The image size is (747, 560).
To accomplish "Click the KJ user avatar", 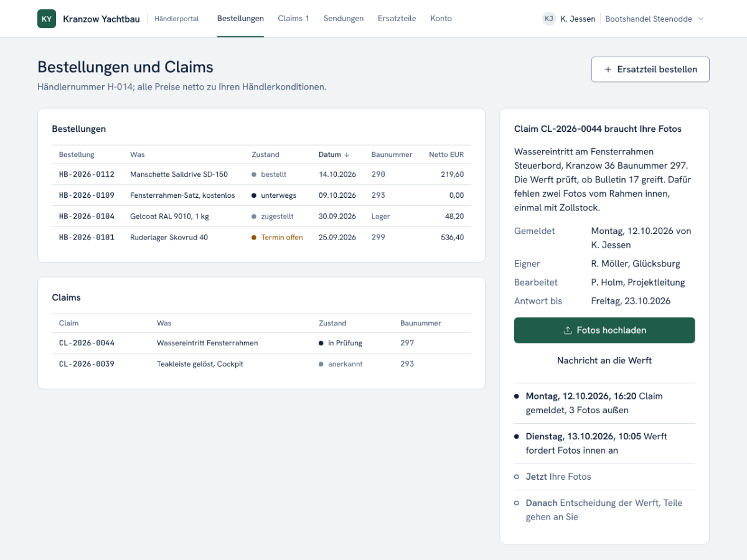I will coord(548,19).
